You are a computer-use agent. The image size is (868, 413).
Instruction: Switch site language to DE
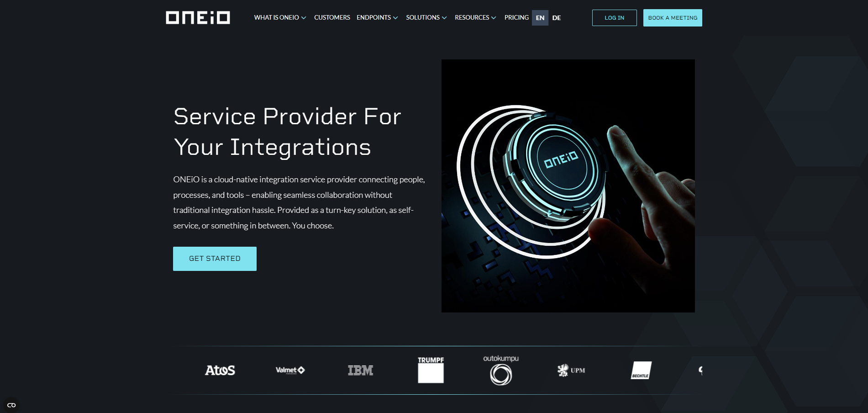[x=557, y=18]
